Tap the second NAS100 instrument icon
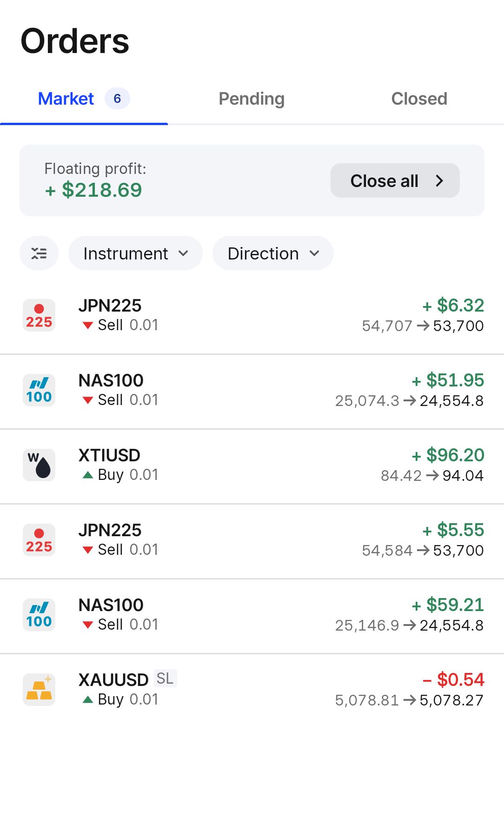Image resolution: width=504 pixels, height=825 pixels. click(x=39, y=615)
